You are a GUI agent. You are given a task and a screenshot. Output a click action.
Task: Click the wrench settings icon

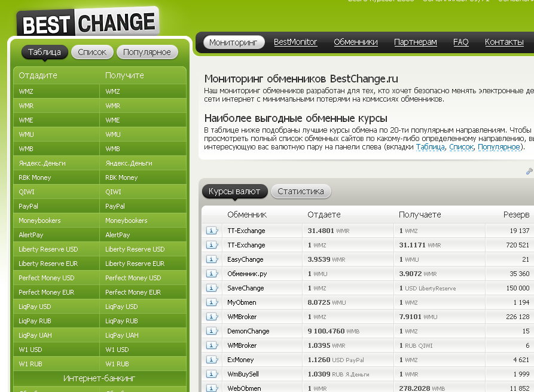coord(529,171)
